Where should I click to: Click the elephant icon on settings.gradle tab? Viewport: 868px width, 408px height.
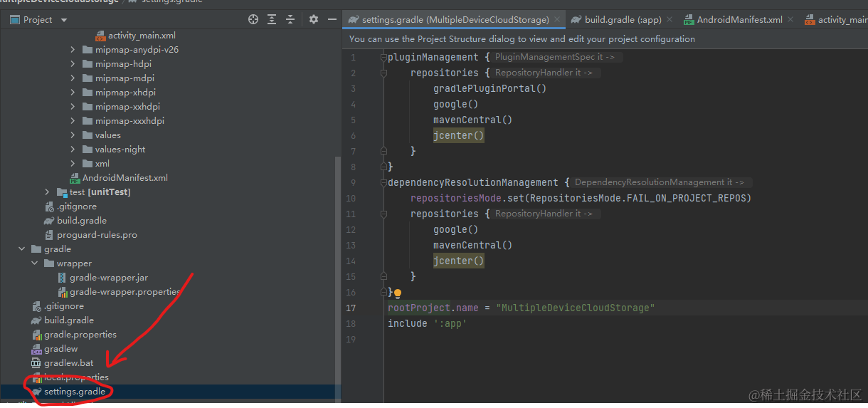pyautogui.click(x=353, y=20)
